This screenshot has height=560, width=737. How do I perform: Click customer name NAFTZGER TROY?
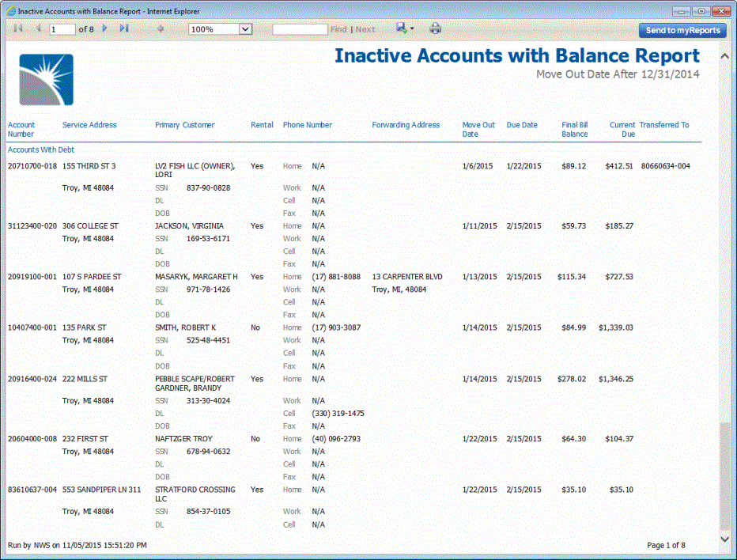183,439
